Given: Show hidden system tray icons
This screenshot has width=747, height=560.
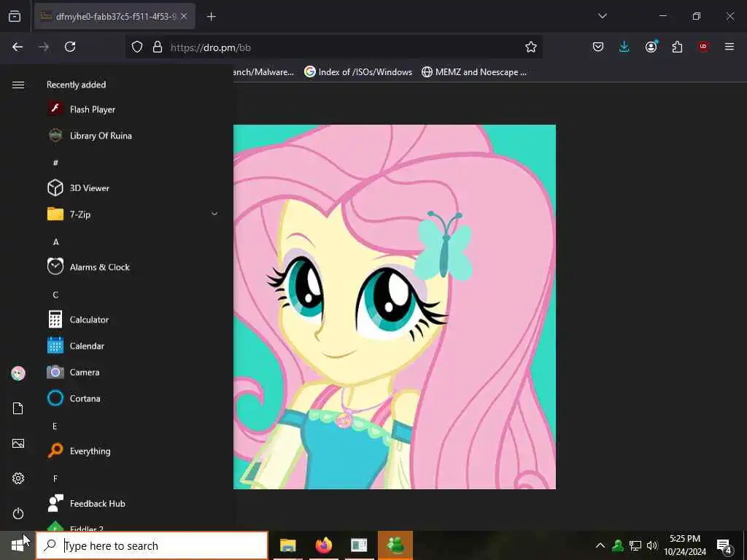Looking at the screenshot, I should [600, 545].
